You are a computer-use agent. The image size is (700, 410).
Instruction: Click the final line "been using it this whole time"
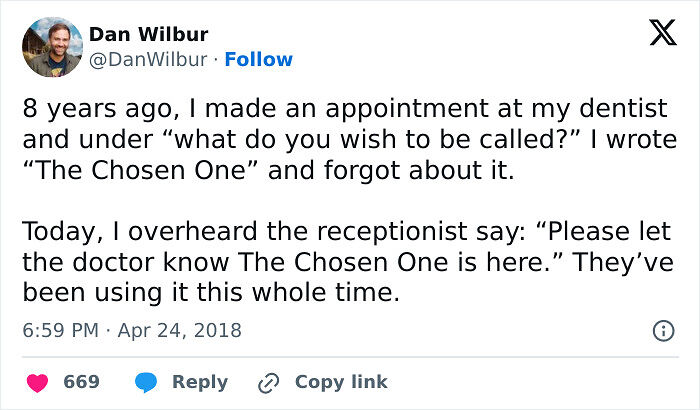tap(210, 292)
